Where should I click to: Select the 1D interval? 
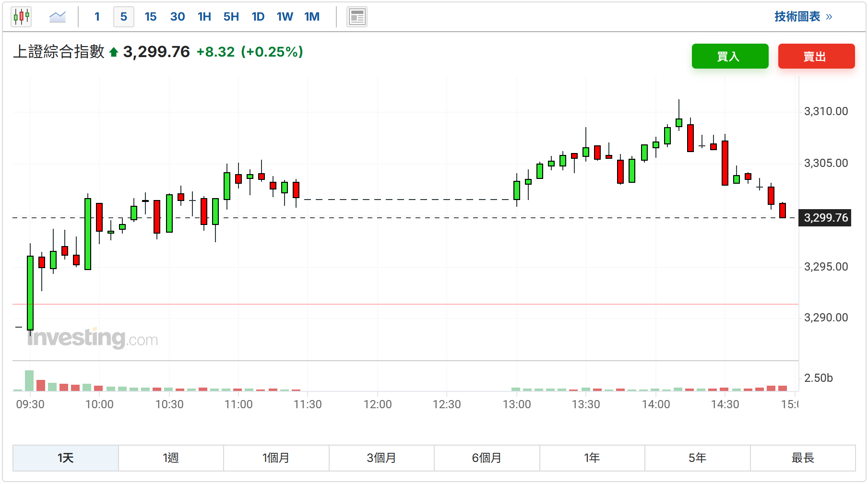pos(258,17)
